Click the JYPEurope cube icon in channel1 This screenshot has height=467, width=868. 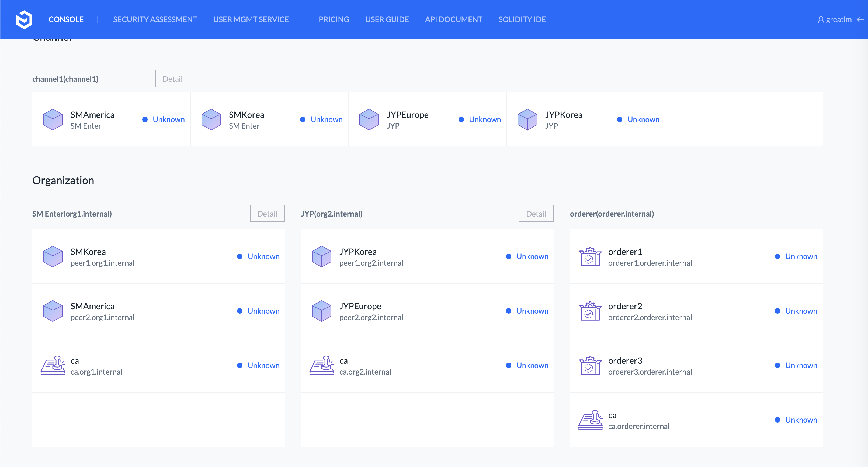(x=369, y=119)
